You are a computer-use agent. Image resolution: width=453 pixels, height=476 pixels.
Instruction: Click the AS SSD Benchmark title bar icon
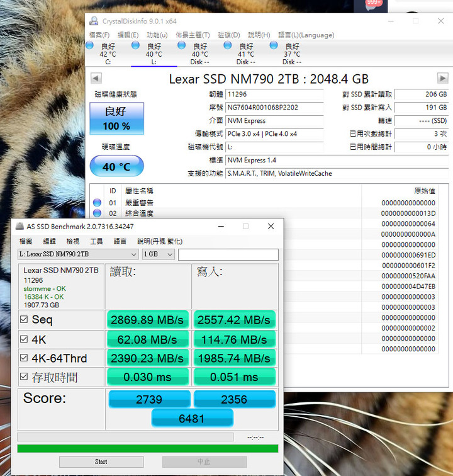pyautogui.click(x=20, y=226)
